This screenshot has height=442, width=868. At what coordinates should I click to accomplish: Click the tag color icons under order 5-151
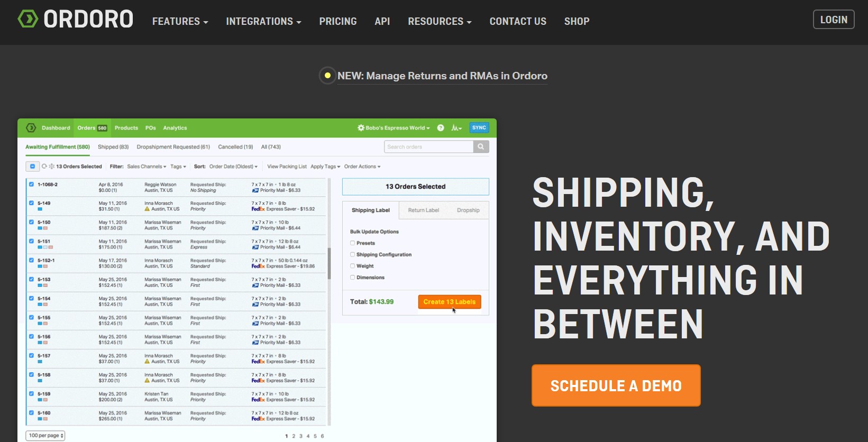[x=45, y=247]
